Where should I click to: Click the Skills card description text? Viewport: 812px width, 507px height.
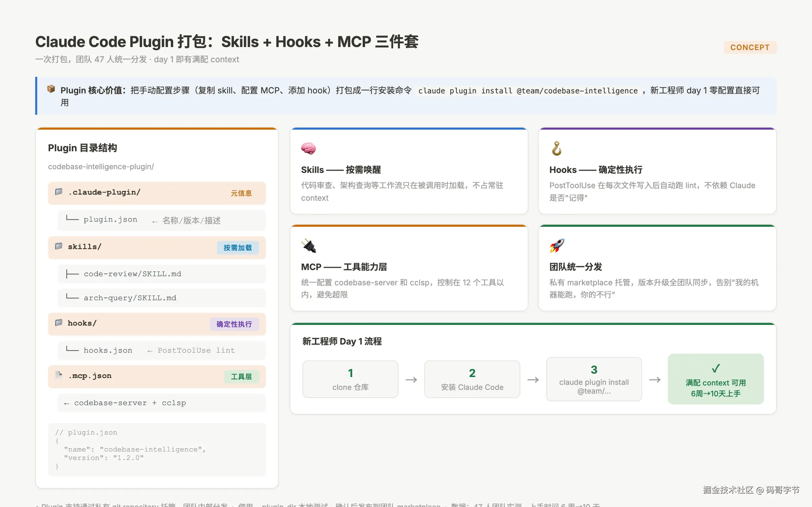[402, 192]
